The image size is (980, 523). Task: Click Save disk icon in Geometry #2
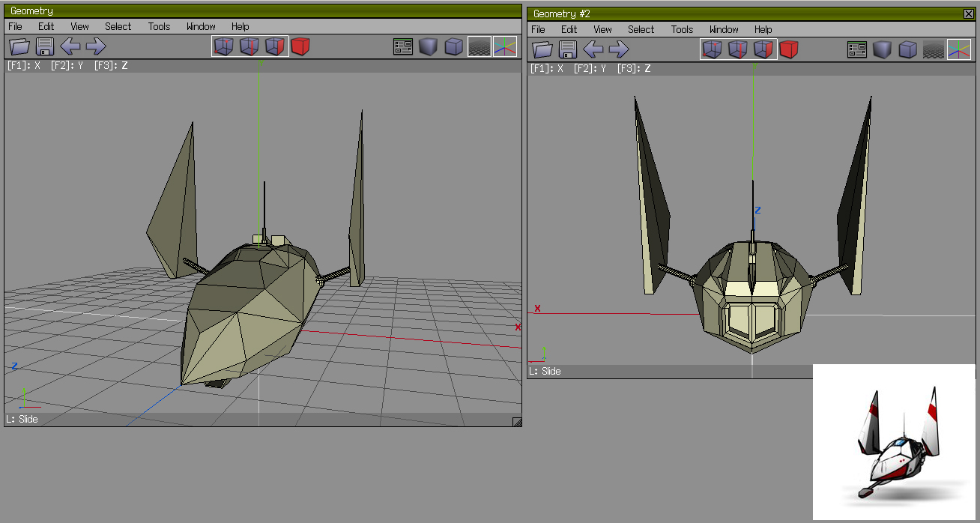tap(568, 49)
